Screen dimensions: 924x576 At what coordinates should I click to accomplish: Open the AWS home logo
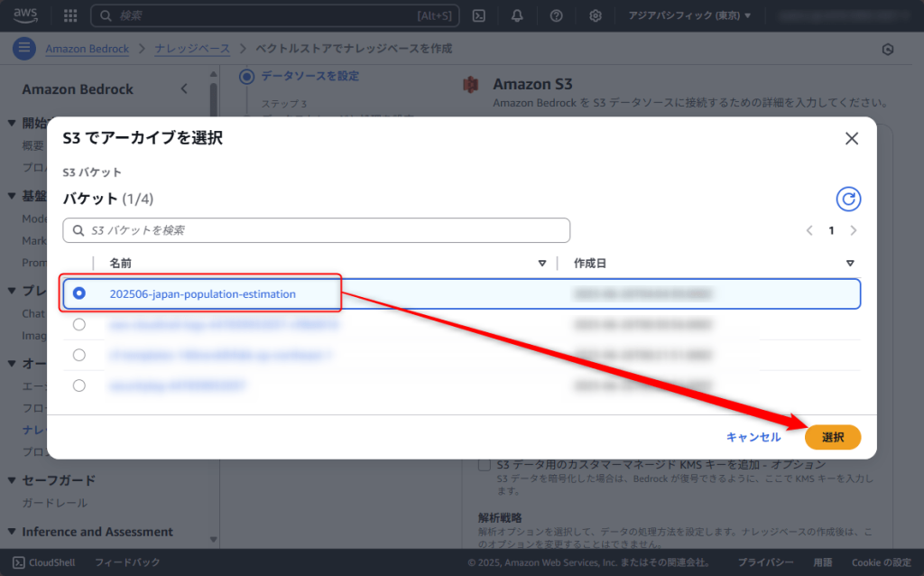[25, 15]
